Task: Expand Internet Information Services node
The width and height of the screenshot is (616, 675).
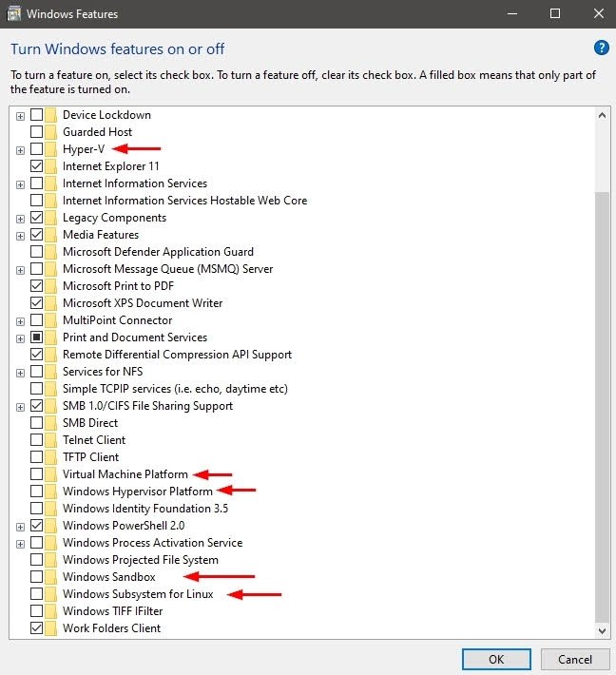Action: pos(20,184)
